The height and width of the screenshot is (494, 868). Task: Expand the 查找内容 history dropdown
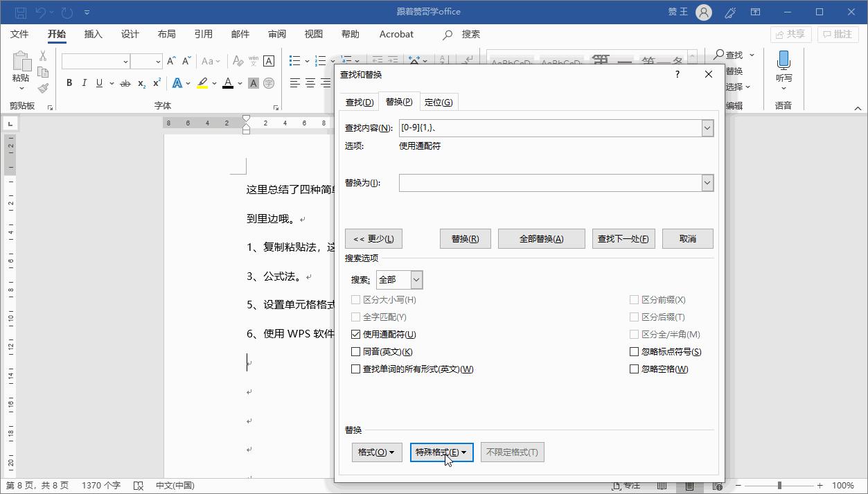(707, 127)
